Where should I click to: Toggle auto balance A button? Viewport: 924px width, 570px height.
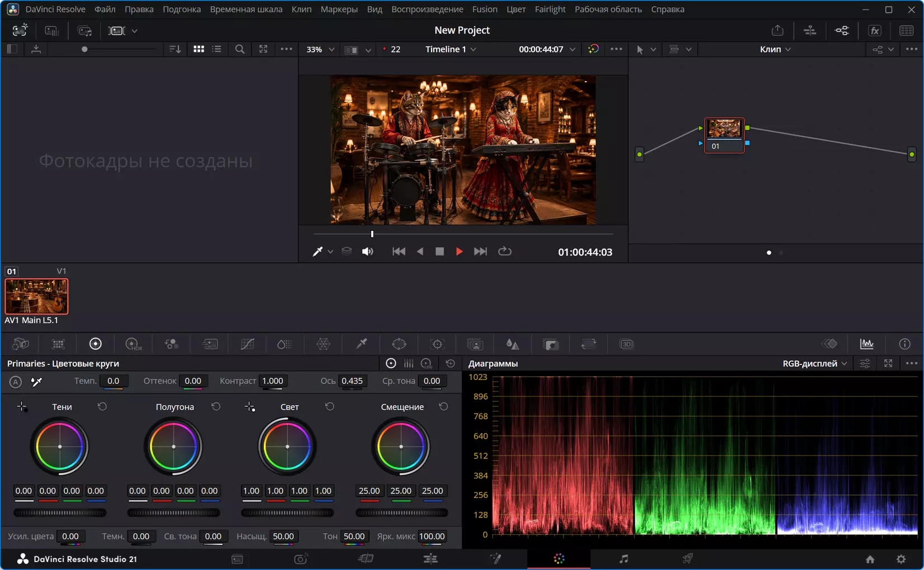pyautogui.click(x=16, y=382)
